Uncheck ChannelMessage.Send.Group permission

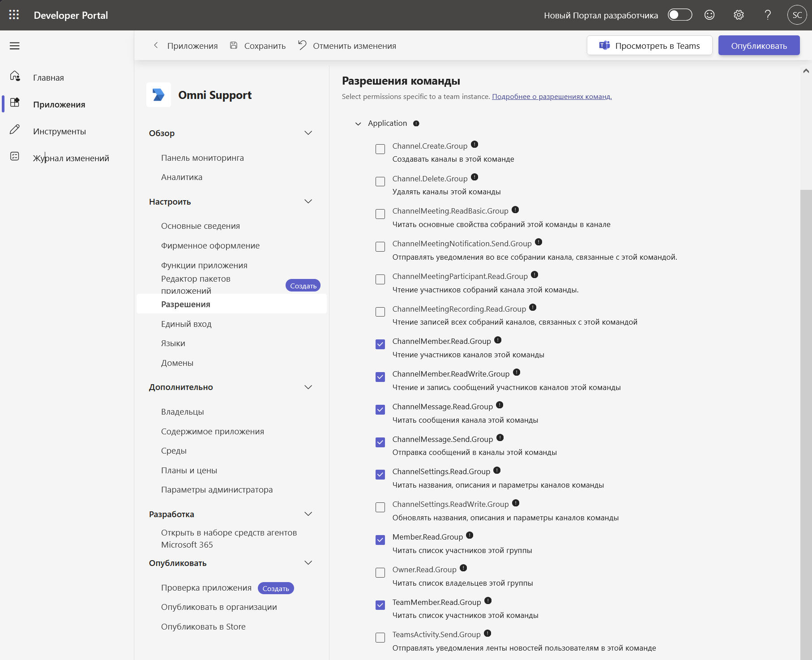pyautogui.click(x=380, y=442)
